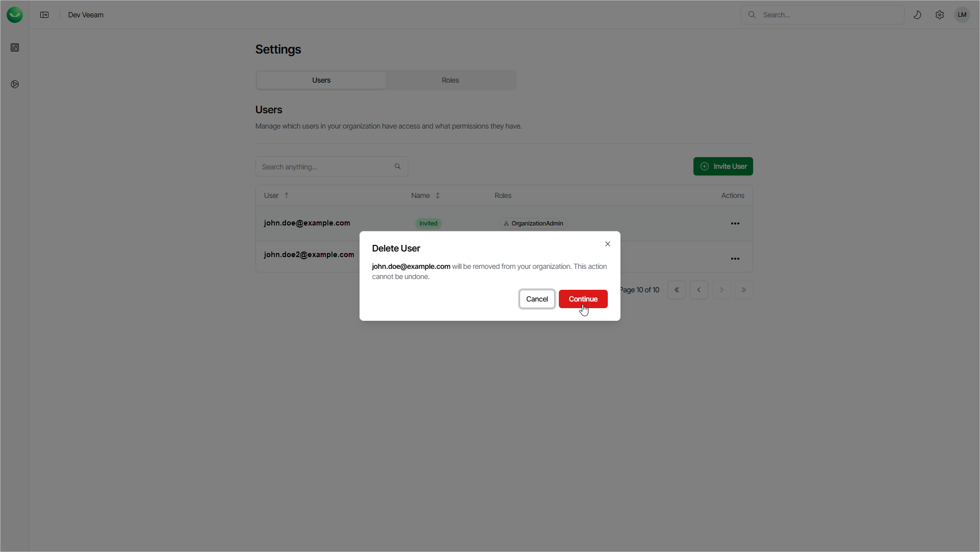The height and width of the screenshot is (552, 980).
Task: Open the dashboard icon in sidebar
Action: click(x=15, y=47)
